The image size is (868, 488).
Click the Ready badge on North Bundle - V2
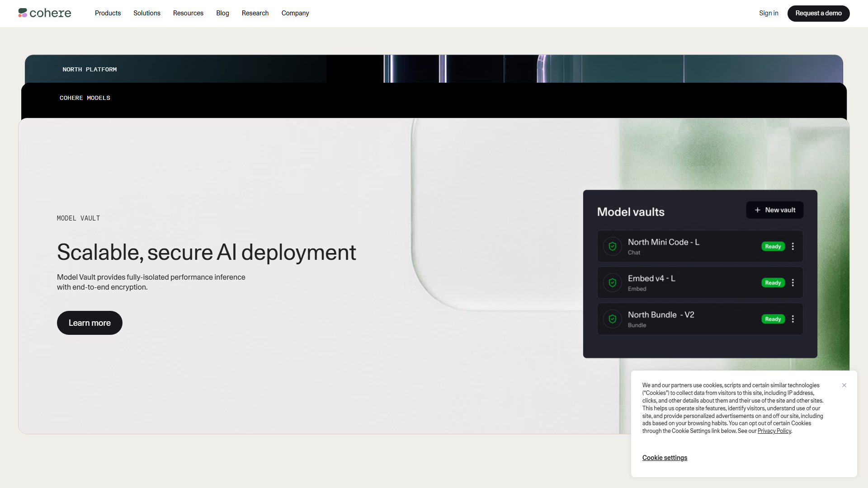coord(773,319)
